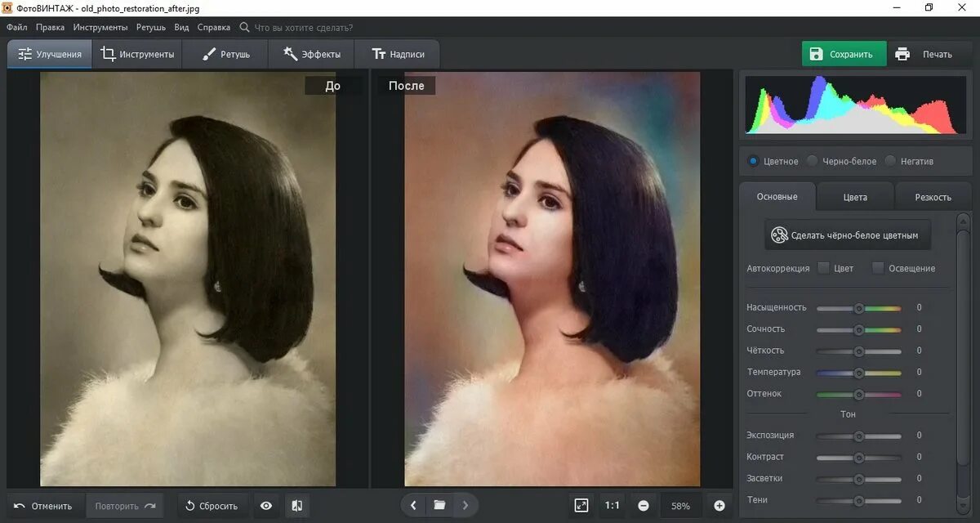
Task: Open the Основные settings tab
Action: pyautogui.click(x=777, y=197)
